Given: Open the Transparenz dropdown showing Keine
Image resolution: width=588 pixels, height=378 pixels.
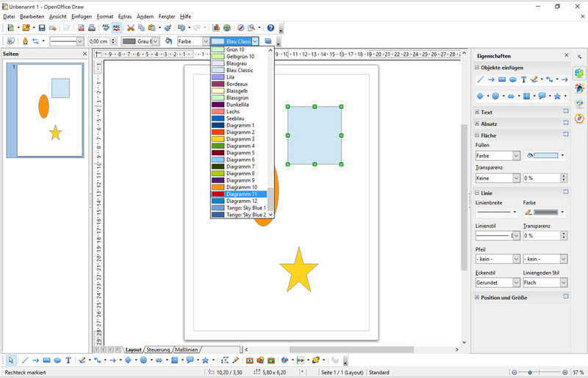Looking at the screenshot, I should pos(497,178).
